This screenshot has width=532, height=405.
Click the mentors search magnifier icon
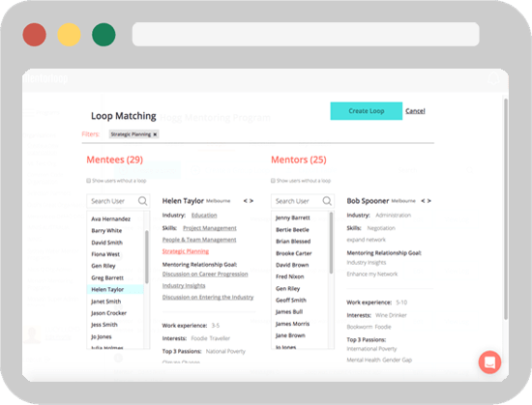(327, 201)
